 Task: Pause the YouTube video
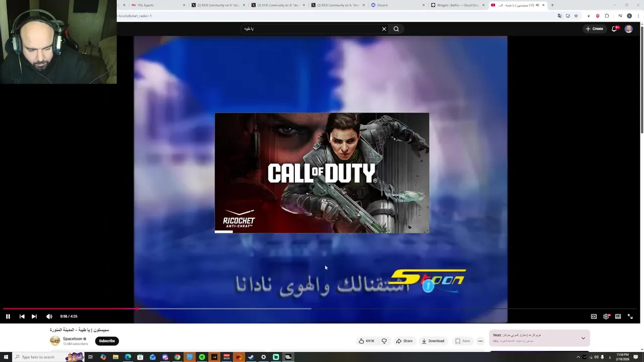(8, 316)
